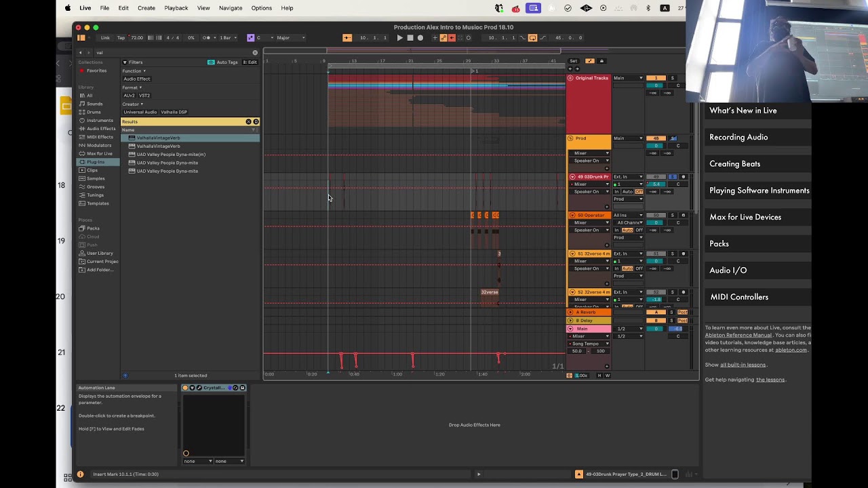Open Audio Effects category in browser

pos(100,129)
